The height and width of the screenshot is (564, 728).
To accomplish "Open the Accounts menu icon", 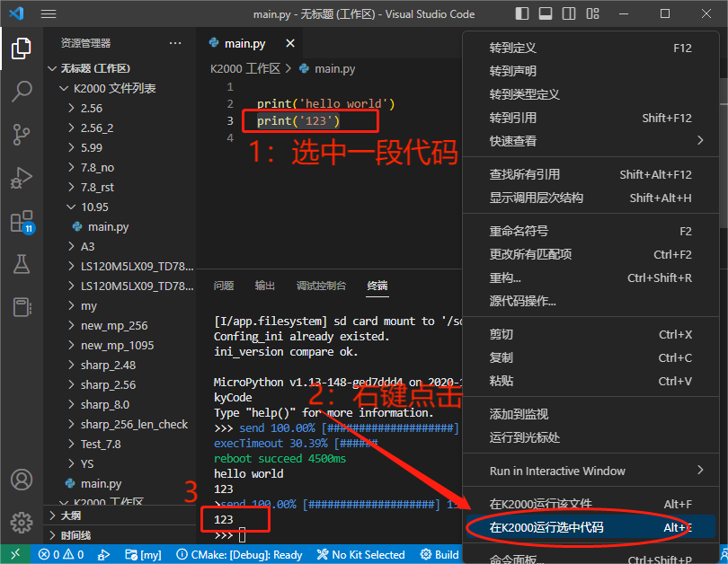I will click(22, 480).
